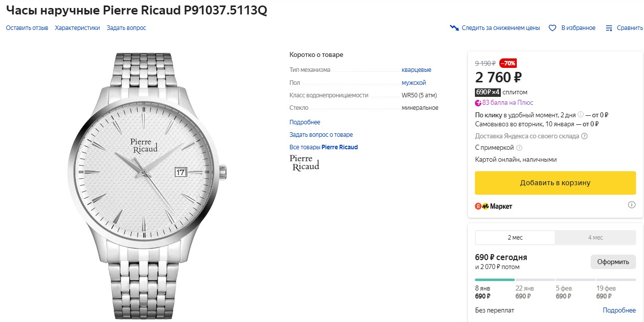
Task: Expand 'Подробнее' under the short specs
Action: pyautogui.click(x=305, y=122)
